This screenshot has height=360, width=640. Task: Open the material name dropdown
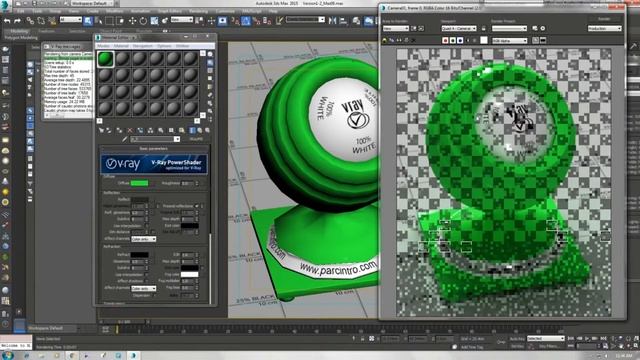point(155,140)
